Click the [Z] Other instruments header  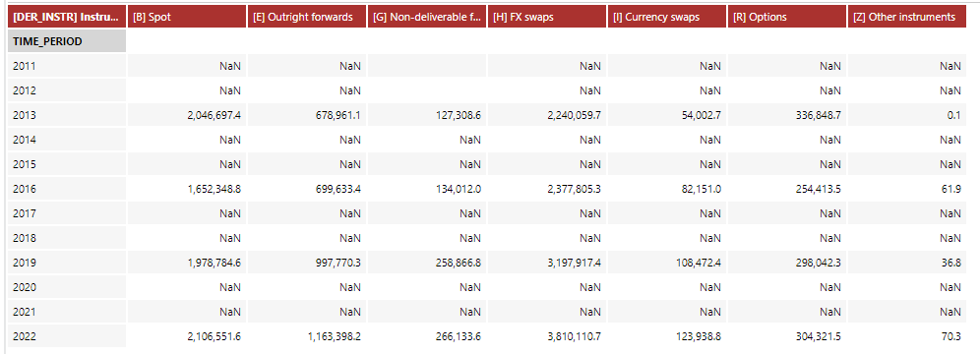click(907, 17)
